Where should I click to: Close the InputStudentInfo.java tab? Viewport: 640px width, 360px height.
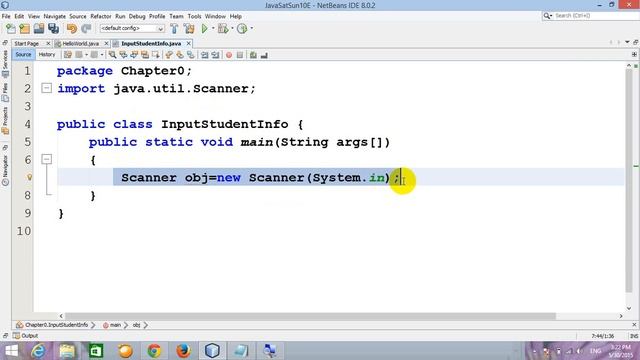pyautogui.click(x=189, y=43)
